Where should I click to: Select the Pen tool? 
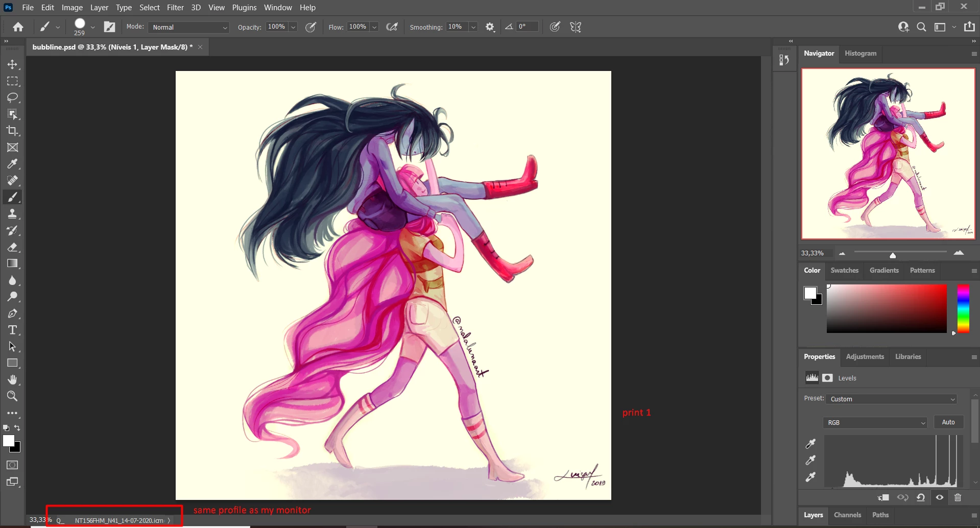point(13,314)
